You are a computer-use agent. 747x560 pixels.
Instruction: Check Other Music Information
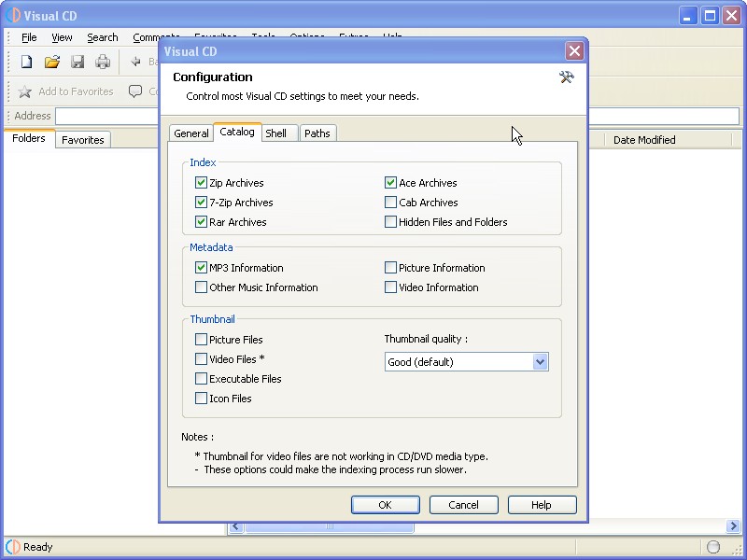pyautogui.click(x=201, y=287)
